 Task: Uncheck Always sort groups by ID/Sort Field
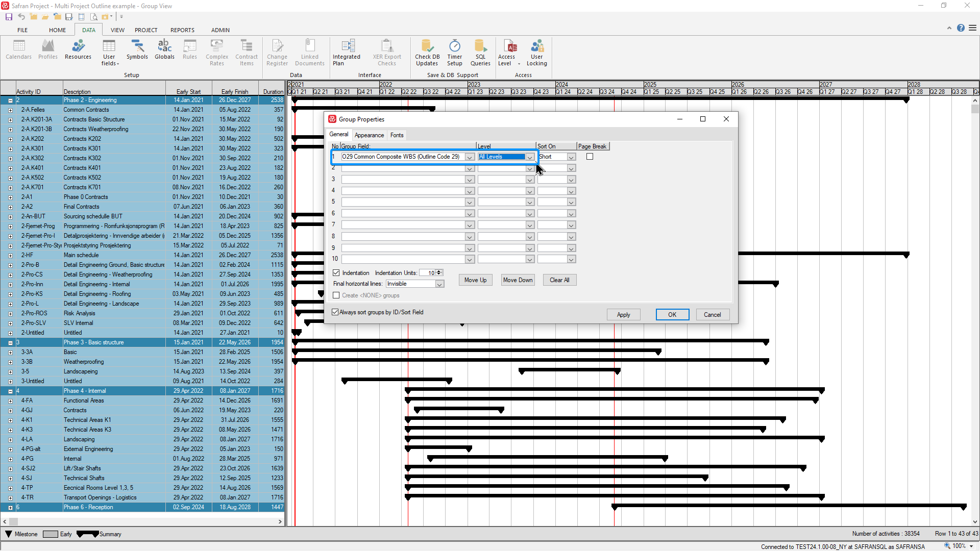tap(335, 312)
